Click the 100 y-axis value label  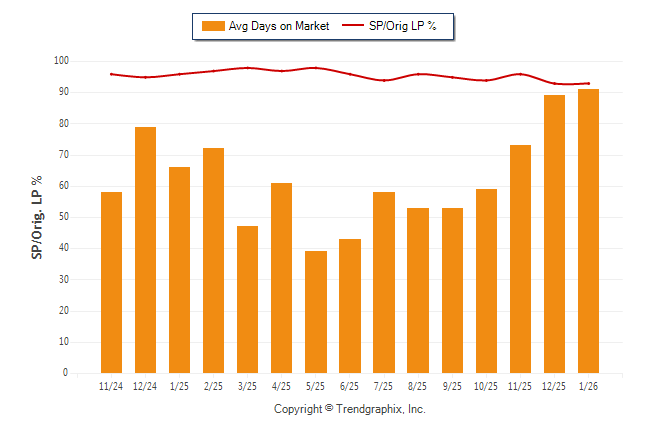click(60, 61)
